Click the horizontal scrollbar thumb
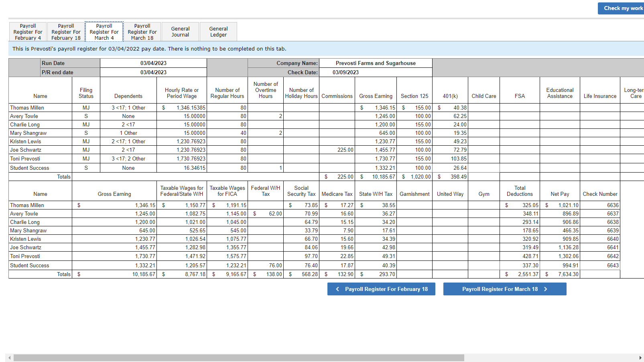This screenshot has height=362, width=644. click(x=239, y=358)
